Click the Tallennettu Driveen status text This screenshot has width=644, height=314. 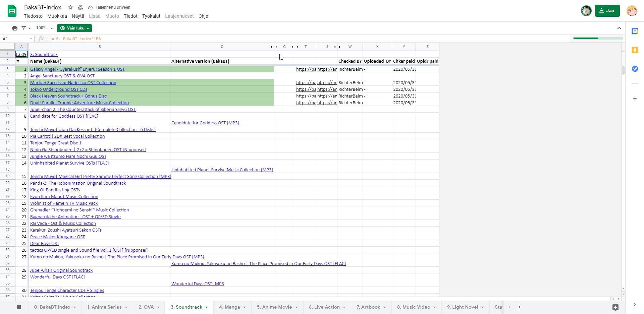tap(113, 7)
